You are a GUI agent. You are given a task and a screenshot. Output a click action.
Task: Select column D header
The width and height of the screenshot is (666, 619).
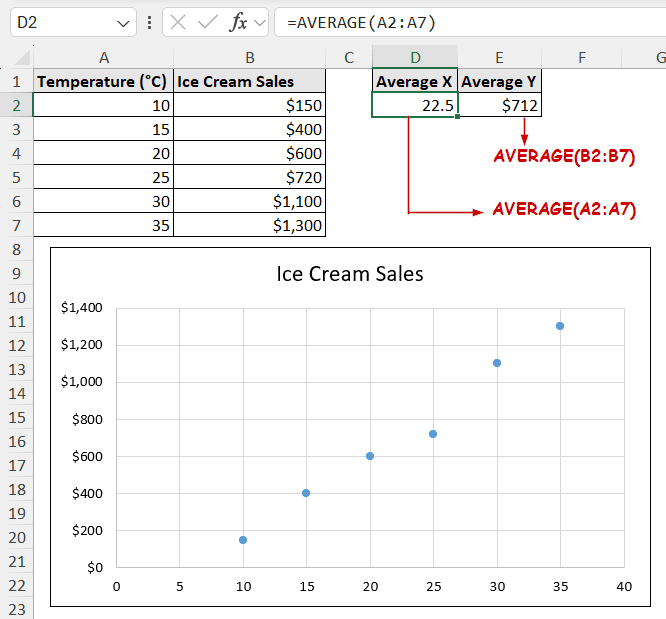tap(415, 57)
